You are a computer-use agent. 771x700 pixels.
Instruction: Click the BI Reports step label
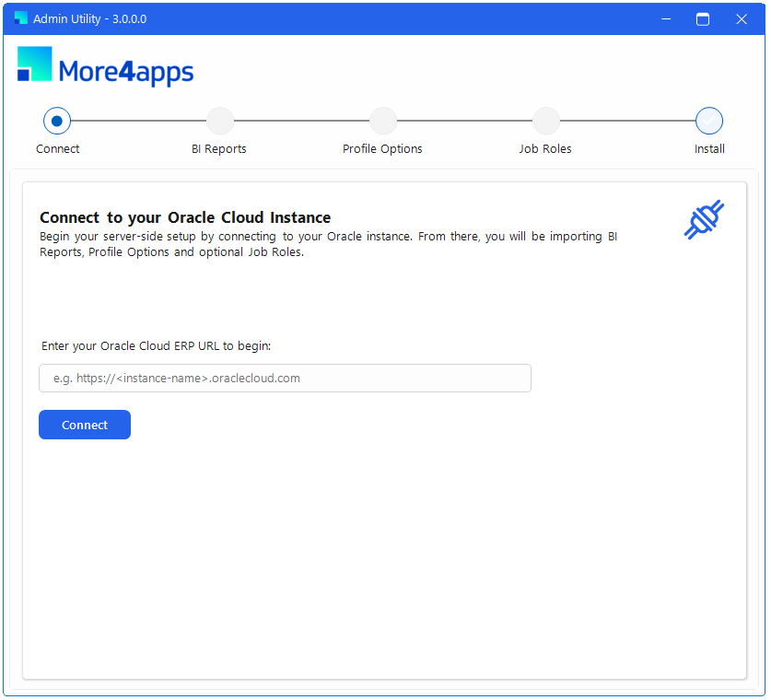[219, 149]
